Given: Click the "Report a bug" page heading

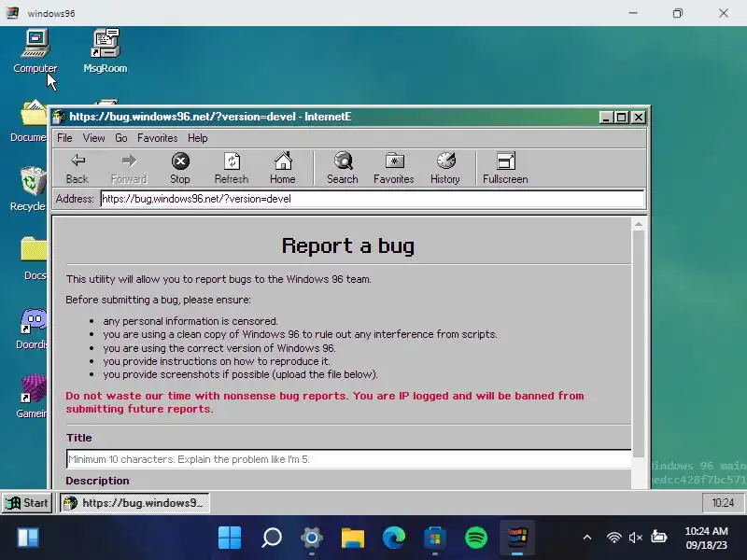Looking at the screenshot, I should coord(348,246).
